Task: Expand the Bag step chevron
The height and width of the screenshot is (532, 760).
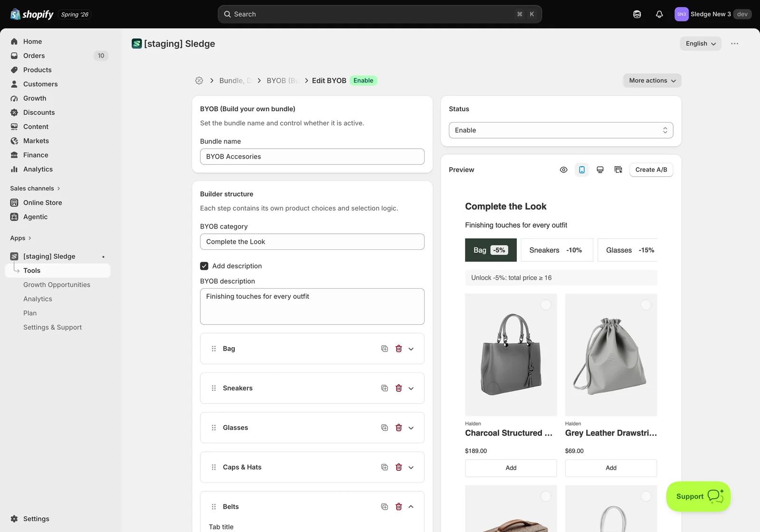Action: coord(411,349)
